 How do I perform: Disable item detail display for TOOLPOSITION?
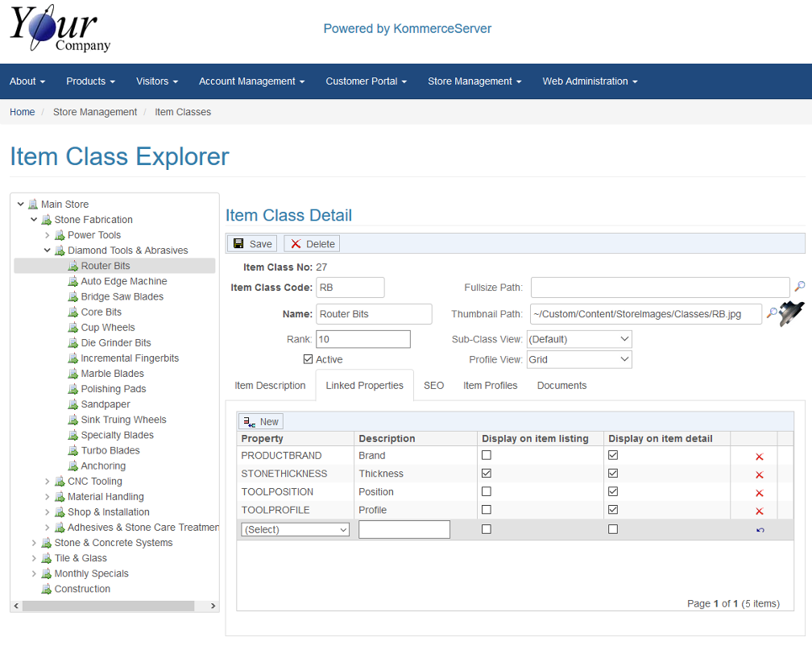613,491
